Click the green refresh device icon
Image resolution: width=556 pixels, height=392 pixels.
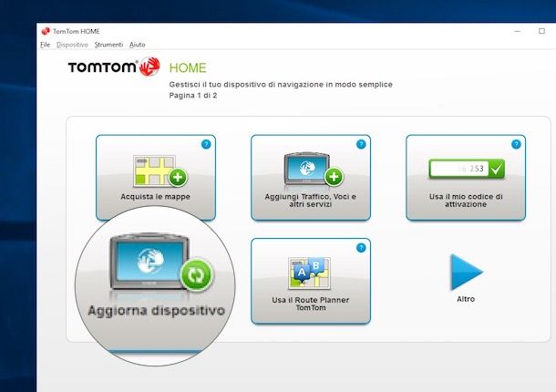click(x=197, y=275)
